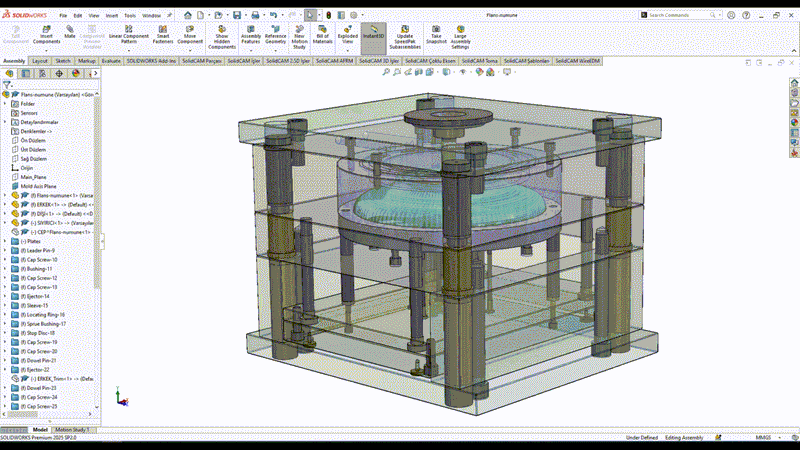Select the Sensors tree item

coord(29,113)
